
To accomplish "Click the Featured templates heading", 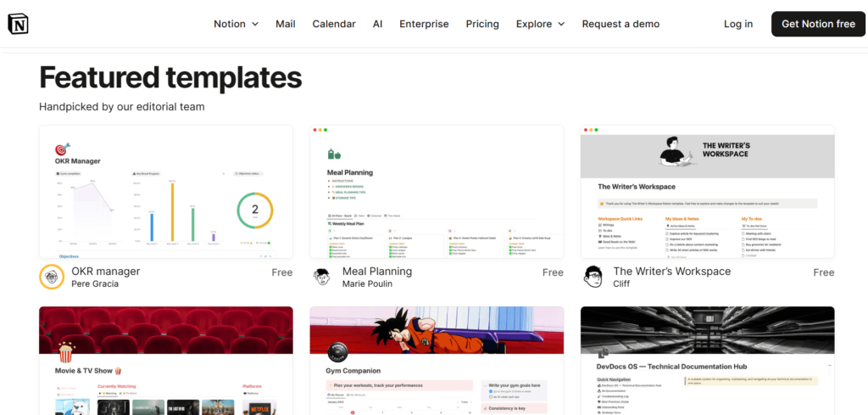I will pyautogui.click(x=170, y=77).
